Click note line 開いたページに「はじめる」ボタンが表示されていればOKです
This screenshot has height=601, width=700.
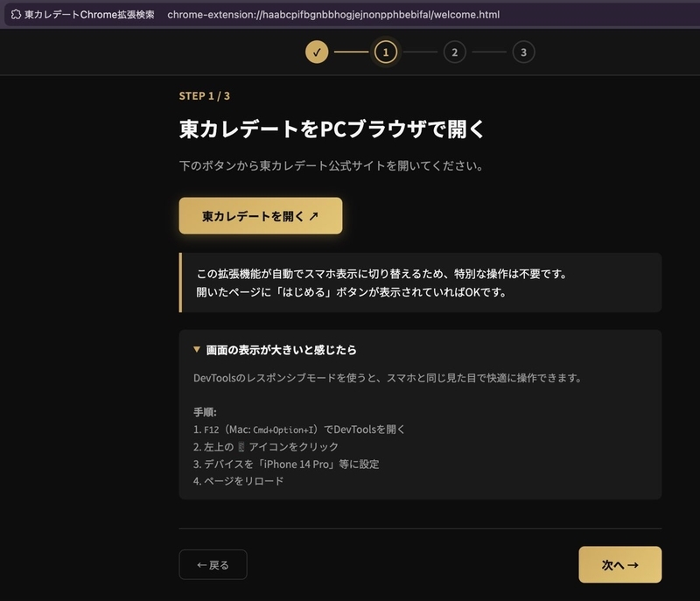coord(352,292)
